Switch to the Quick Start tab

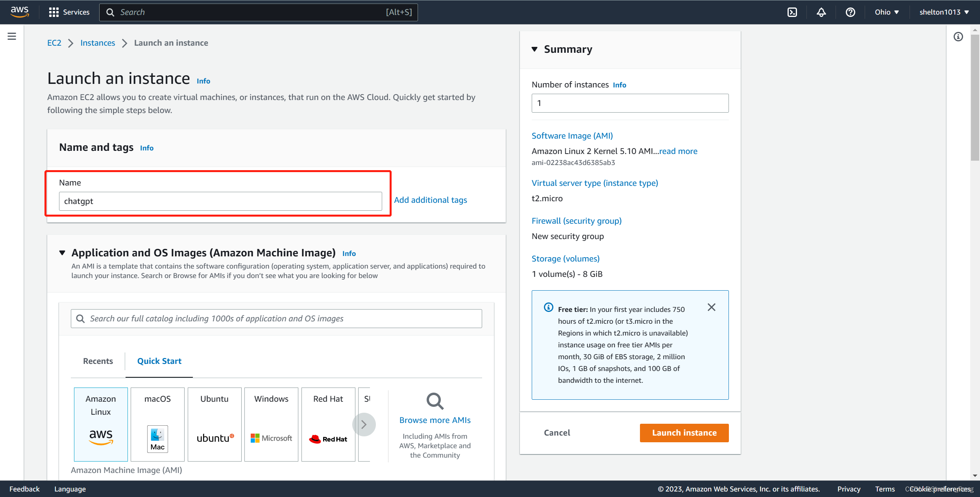tap(159, 361)
